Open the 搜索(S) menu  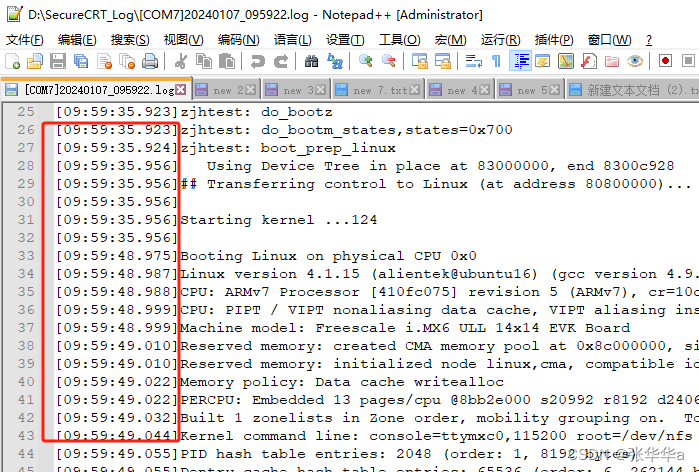click(130, 40)
